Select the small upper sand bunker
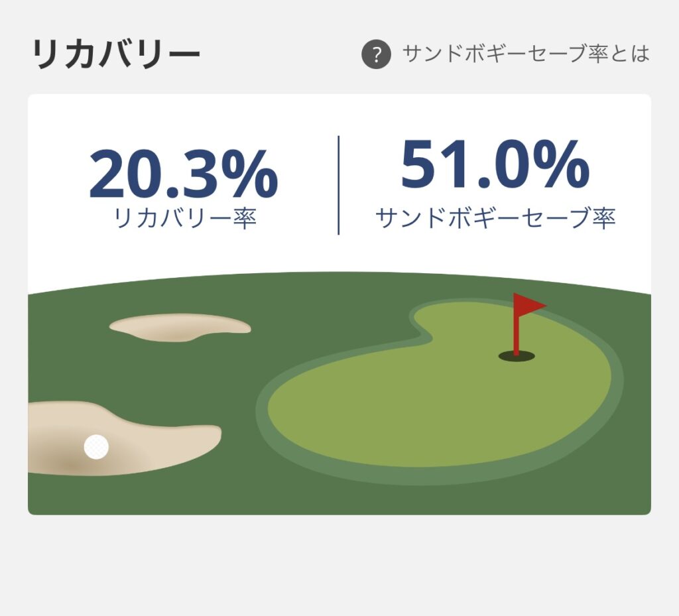The width and height of the screenshot is (679, 616). coord(179,326)
